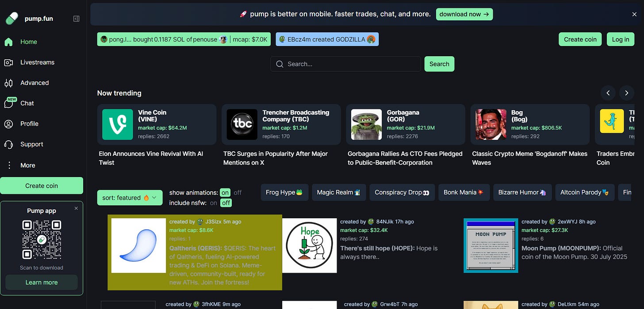Select the Frog Hype category tab
The height and width of the screenshot is (309, 644).
(x=284, y=192)
